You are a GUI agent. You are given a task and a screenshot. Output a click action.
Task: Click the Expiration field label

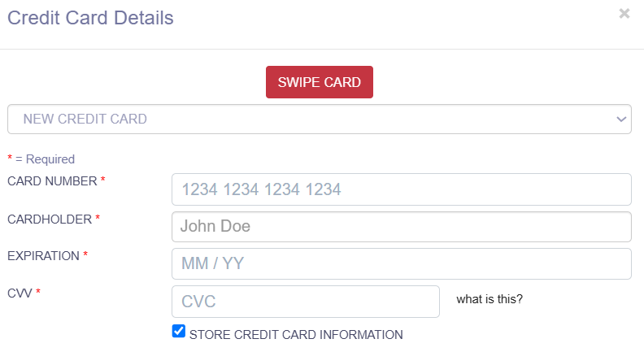click(x=43, y=255)
